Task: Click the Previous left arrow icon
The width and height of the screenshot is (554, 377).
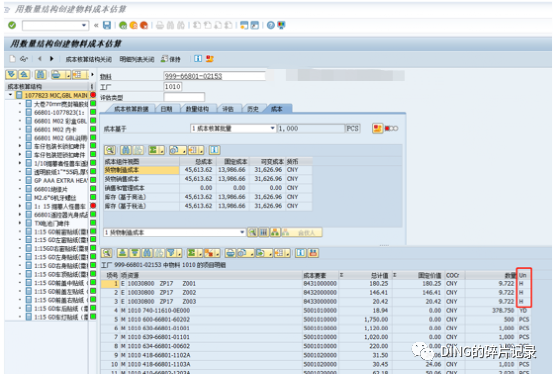Action: (x=40, y=59)
